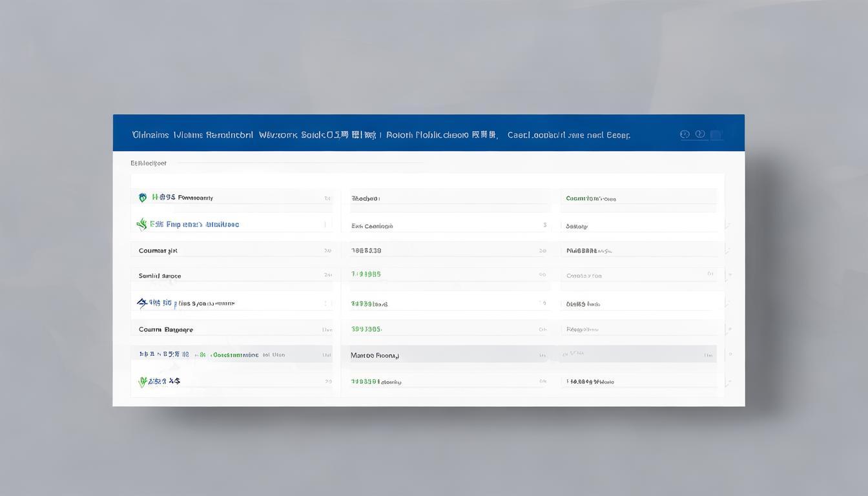Viewport: 868px width, 496px height.
Task: Click the green shield icon in the first list row
Action: tap(143, 198)
